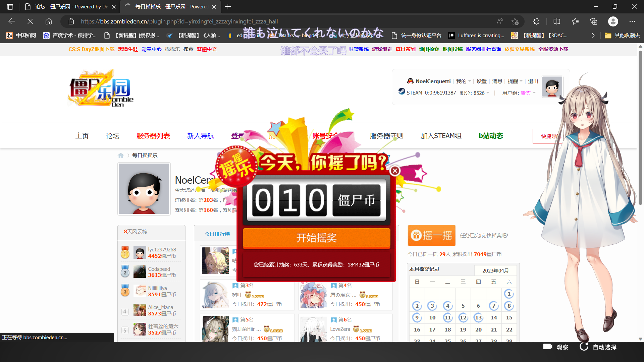Open the 勋章中心 top link
The height and width of the screenshot is (362, 644).
pos(151,49)
